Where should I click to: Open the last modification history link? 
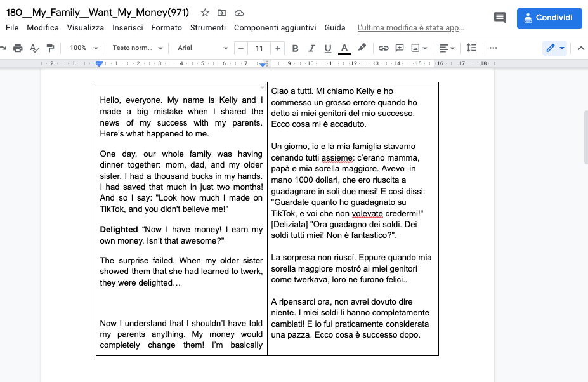coord(410,28)
